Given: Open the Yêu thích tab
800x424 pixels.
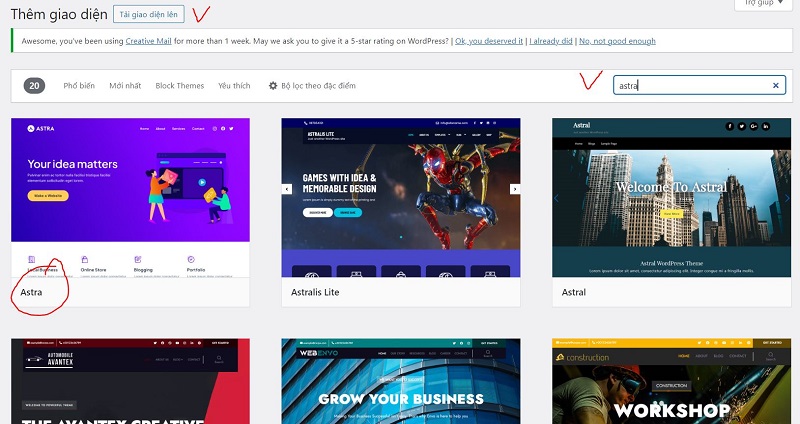Looking at the screenshot, I should [x=234, y=86].
